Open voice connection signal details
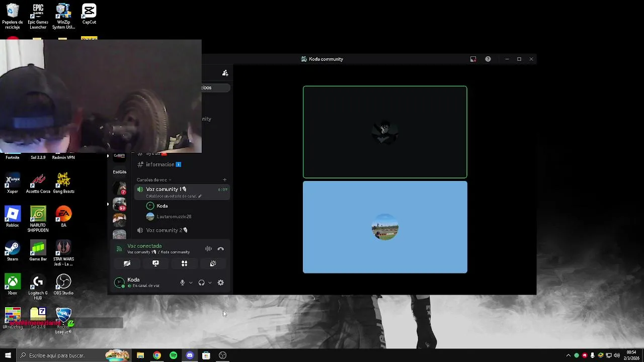Screen dimensions: 644x362 [119, 249]
